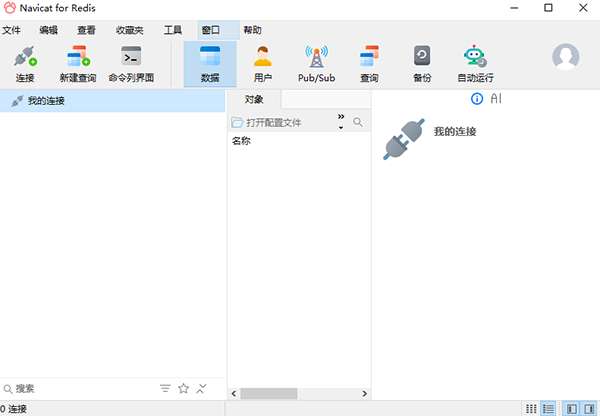Switch to grid icon view
This screenshot has width=600, height=416.
coord(531,409)
